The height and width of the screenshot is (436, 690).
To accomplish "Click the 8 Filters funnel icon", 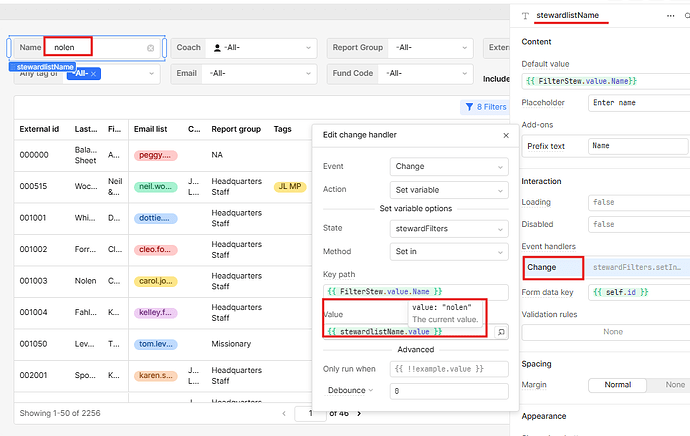I will [x=467, y=107].
